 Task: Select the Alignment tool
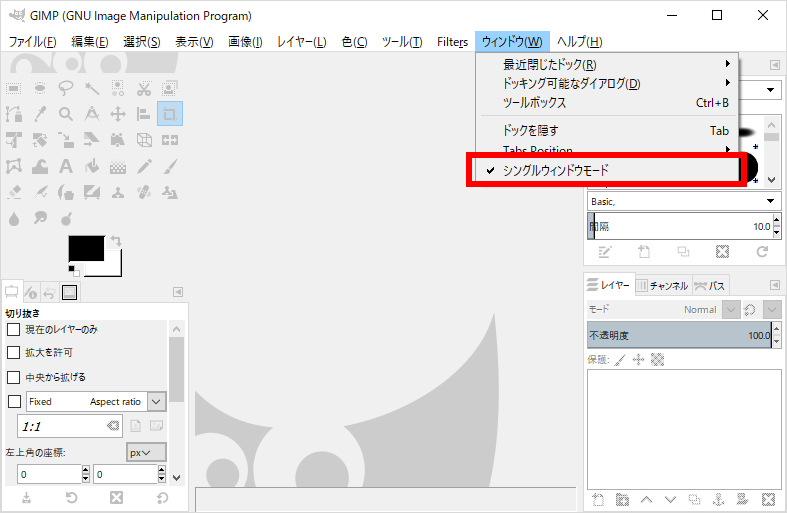pyautogui.click(x=144, y=114)
